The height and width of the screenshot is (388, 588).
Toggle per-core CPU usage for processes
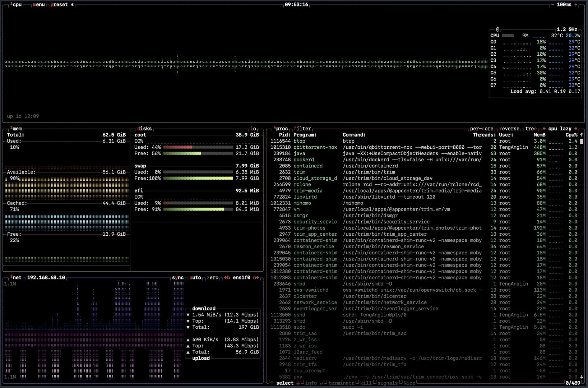[x=481, y=129]
